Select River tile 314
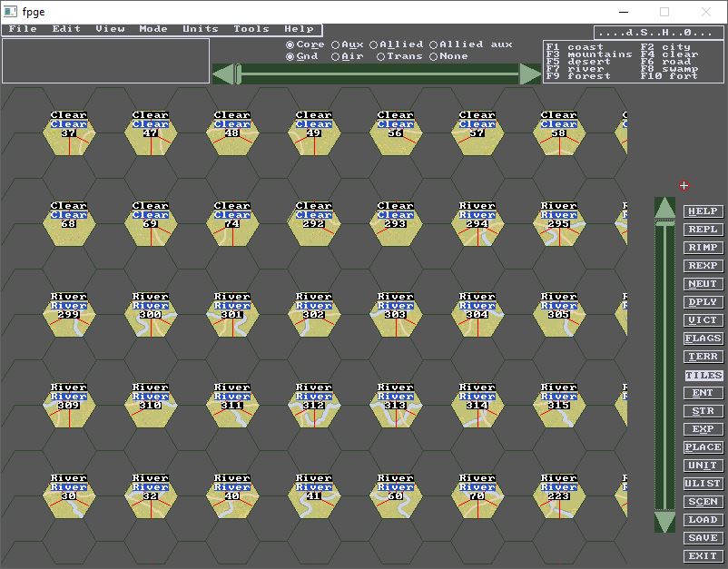This screenshot has height=569, width=728. coord(477,405)
